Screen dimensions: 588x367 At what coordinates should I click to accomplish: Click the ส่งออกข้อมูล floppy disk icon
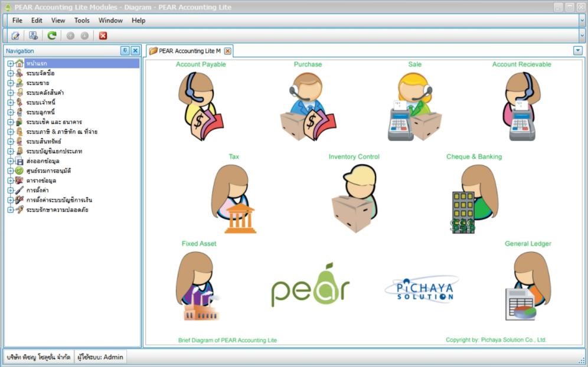tap(19, 161)
